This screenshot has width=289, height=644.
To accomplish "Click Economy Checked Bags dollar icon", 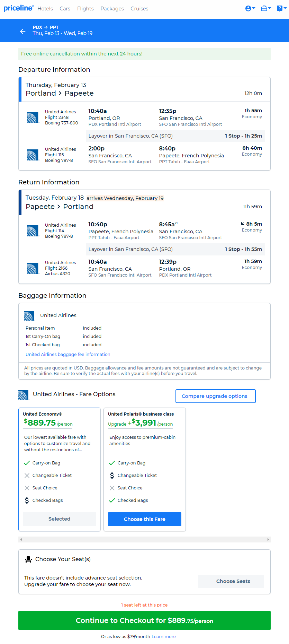I will point(27,501).
